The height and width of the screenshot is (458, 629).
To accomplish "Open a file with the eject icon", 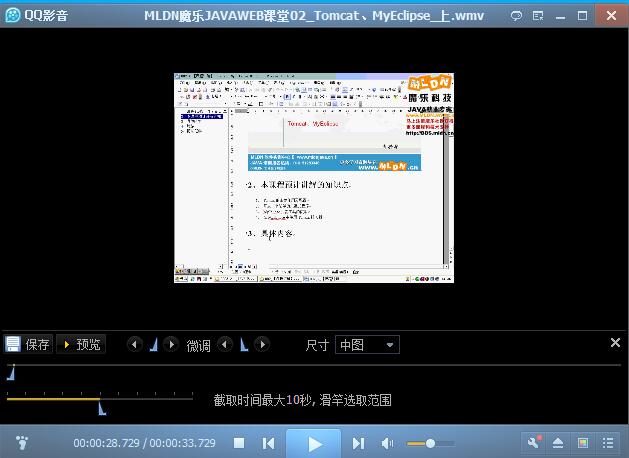I will pyautogui.click(x=558, y=443).
